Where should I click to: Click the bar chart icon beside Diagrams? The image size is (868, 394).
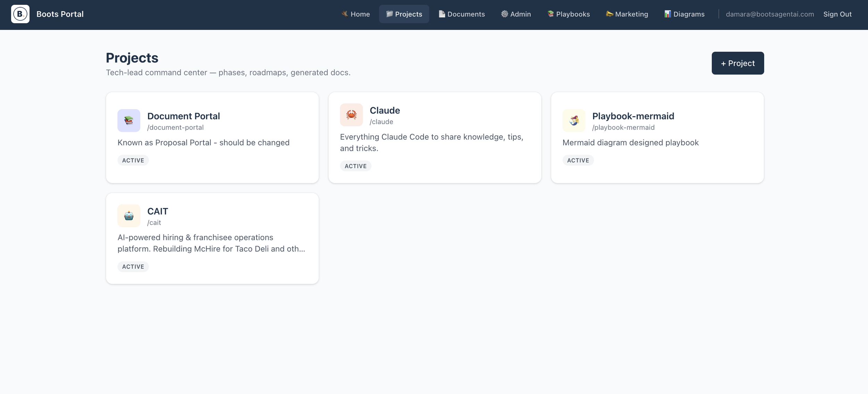click(x=668, y=14)
